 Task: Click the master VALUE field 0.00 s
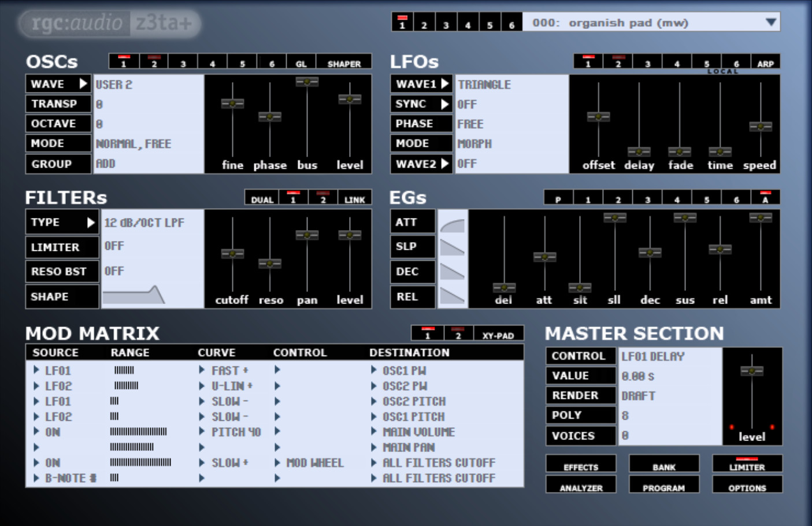coord(670,376)
